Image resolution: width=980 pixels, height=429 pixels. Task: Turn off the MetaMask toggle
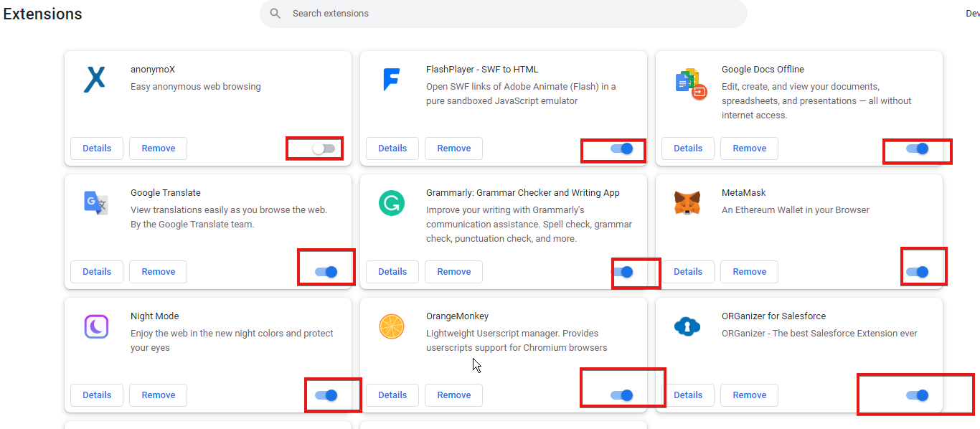pos(917,272)
